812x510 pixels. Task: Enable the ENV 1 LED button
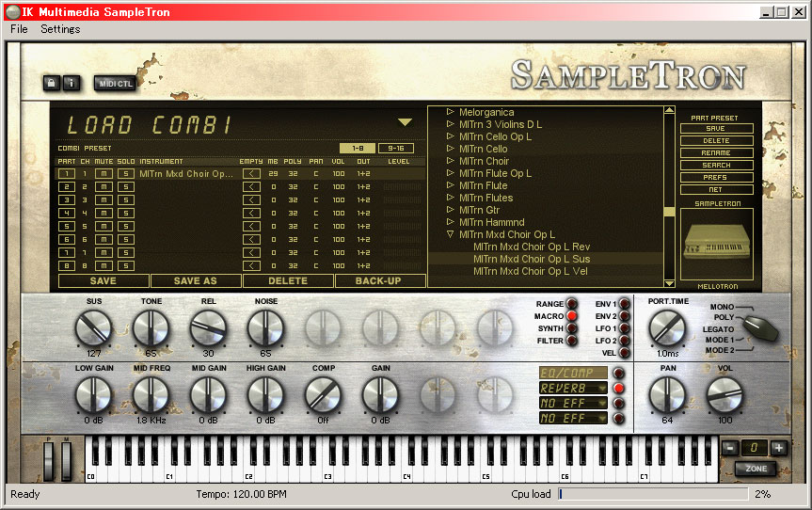click(625, 304)
